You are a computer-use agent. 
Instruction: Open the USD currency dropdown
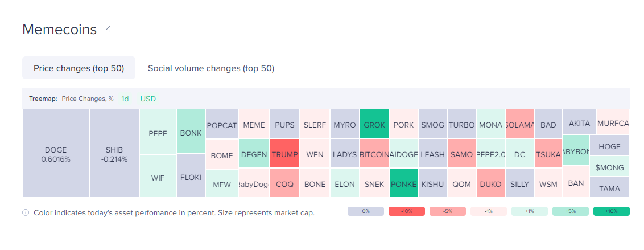[x=148, y=99]
